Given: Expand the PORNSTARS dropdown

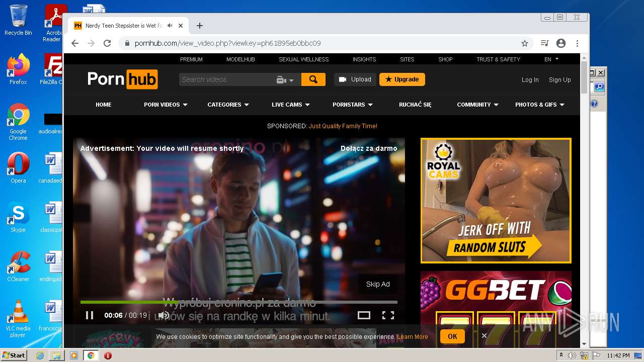Looking at the screenshot, I should (x=352, y=105).
